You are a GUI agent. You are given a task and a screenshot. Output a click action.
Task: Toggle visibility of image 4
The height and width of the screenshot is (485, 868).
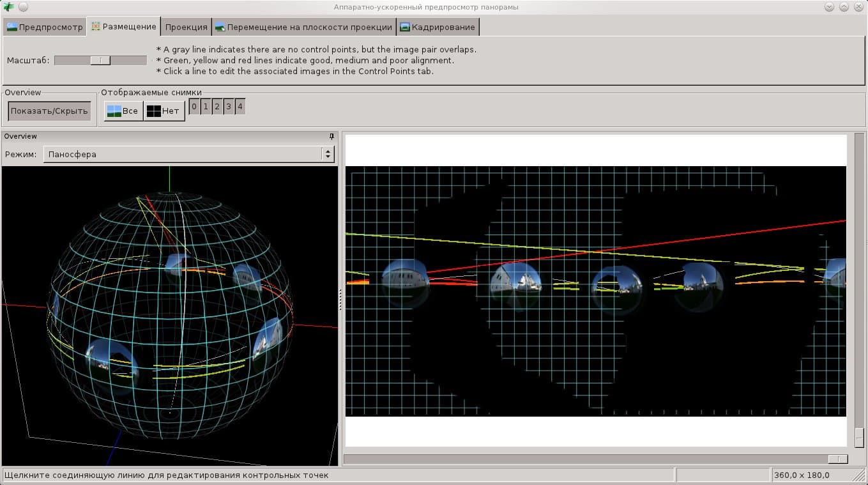tap(240, 107)
